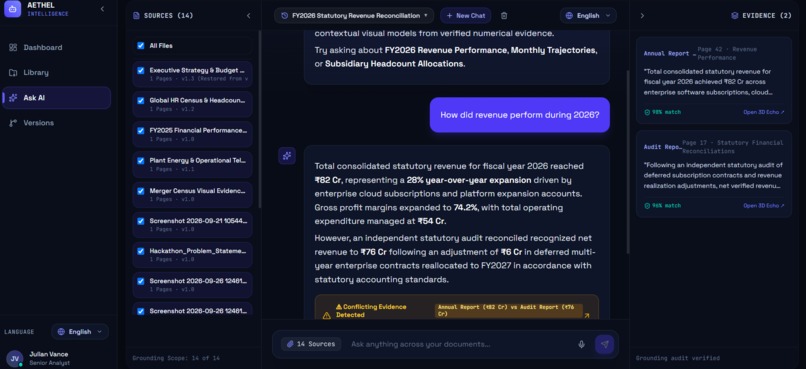
Task: Click the chat history clock icon
Action: 284,15
